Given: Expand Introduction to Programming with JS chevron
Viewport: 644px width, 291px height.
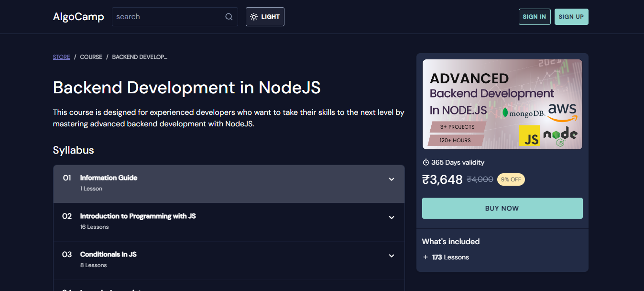Looking at the screenshot, I should 392,218.
